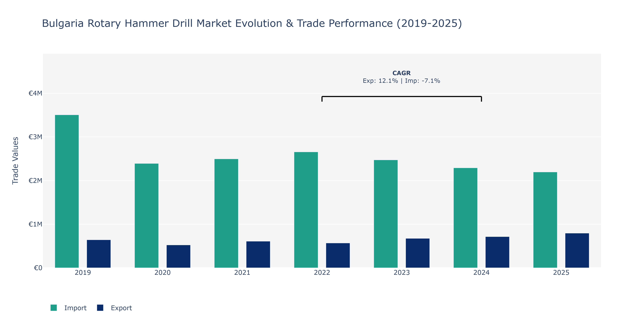Click the 2023 Export bar

coord(418,253)
